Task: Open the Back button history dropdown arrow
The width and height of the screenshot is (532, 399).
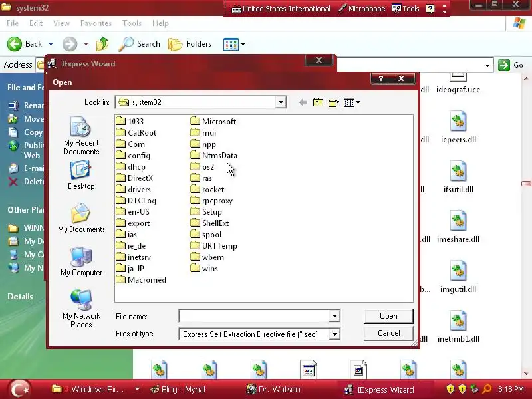Action: (51, 44)
